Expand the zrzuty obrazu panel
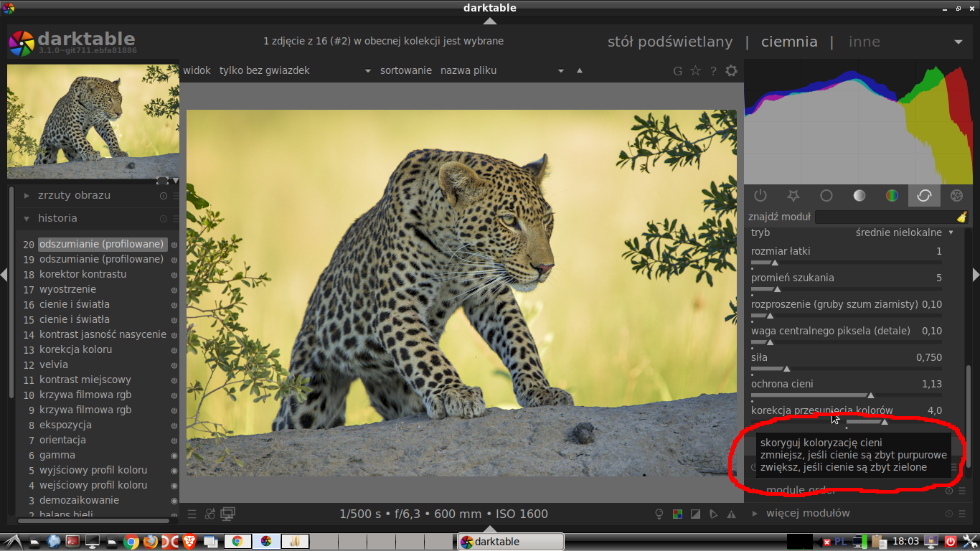The height and width of the screenshot is (551, 980). click(75, 195)
